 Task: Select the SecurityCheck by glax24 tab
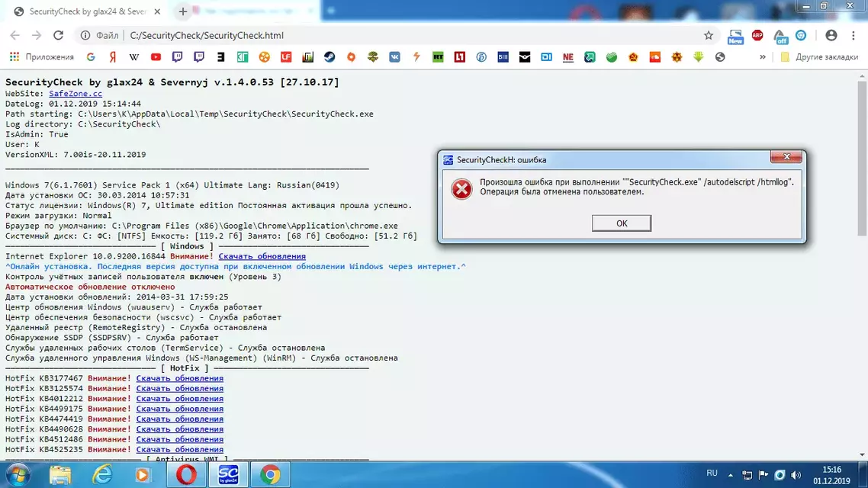pyautogui.click(x=88, y=11)
